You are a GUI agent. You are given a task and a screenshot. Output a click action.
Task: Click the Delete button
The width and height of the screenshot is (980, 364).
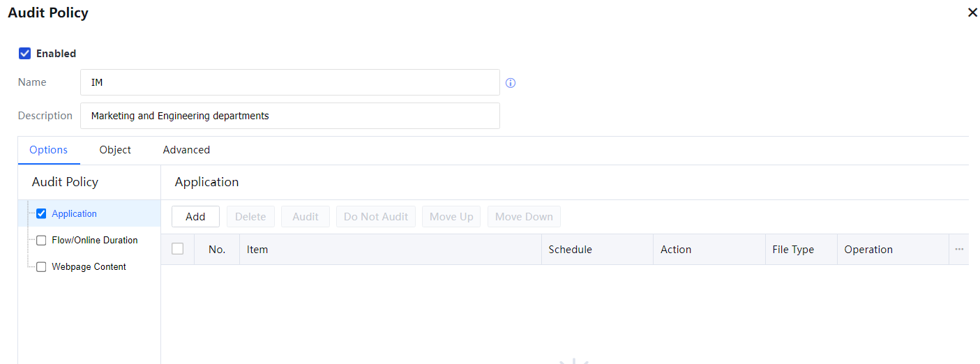pyautogui.click(x=250, y=217)
